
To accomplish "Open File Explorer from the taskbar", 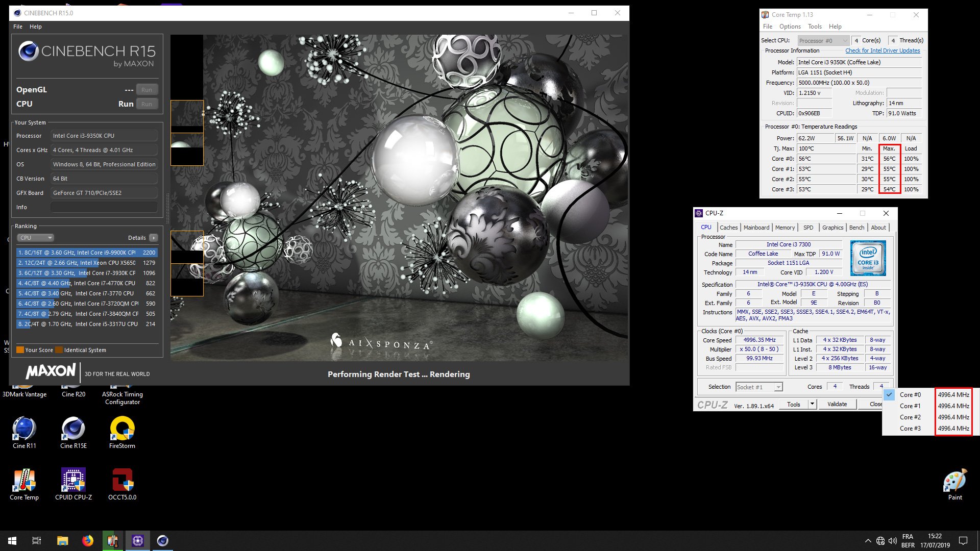I will (62, 541).
